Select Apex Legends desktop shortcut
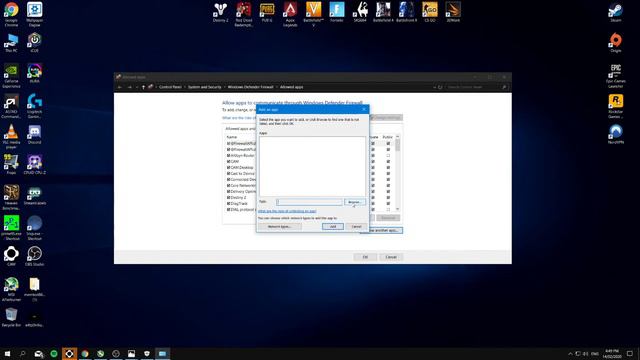The image size is (640, 360). pyautogui.click(x=290, y=14)
